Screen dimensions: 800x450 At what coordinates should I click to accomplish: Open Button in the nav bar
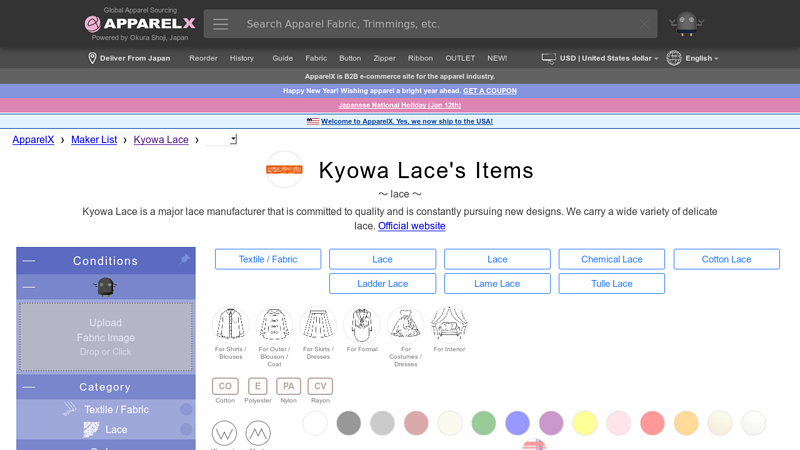350,58
